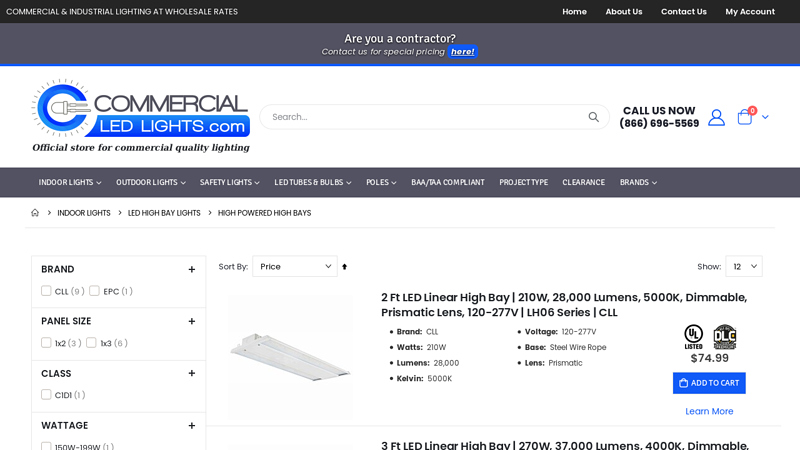Screen dimensions: 800x450
Task: Open the Contact Us link
Action: pos(684,11)
